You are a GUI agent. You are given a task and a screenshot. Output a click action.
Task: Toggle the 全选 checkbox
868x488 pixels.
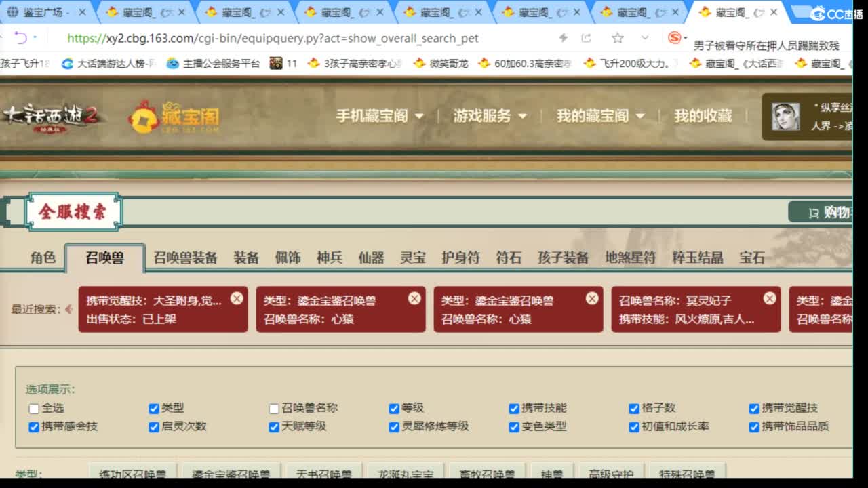point(34,409)
